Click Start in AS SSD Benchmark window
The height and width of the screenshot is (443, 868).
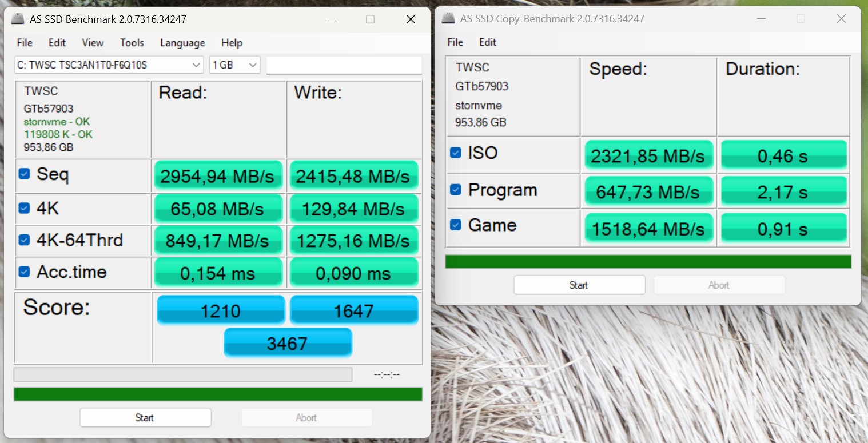pos(145,417)
